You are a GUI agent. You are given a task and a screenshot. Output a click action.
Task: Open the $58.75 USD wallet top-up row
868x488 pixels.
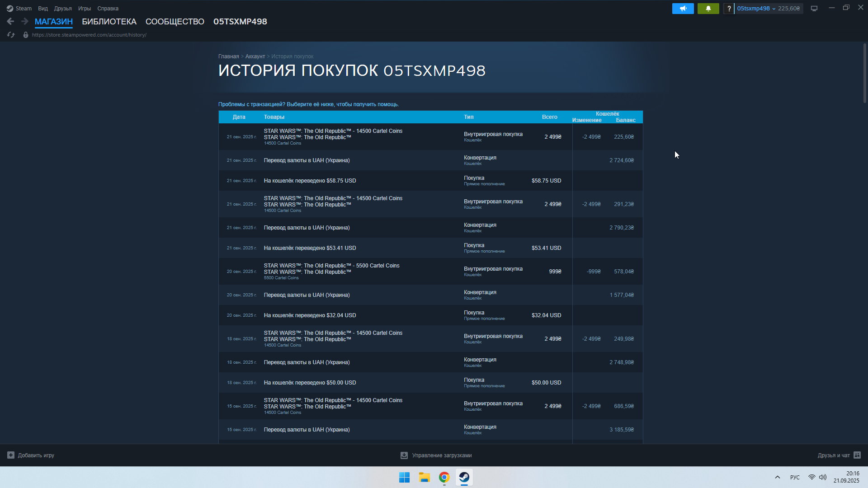tap(430, 181)
